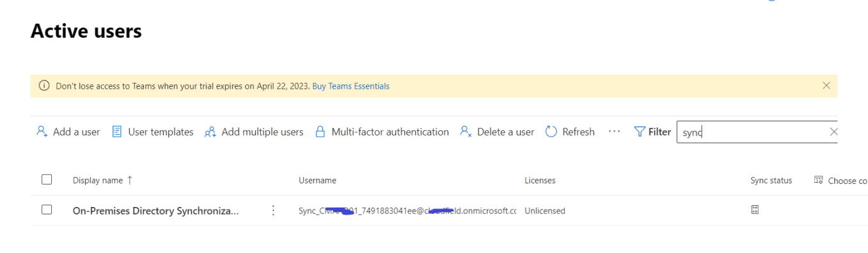Click the Refresh circular arrow icon
Viewport: 868px width, 253px height.
pyautogui.click(x=551, y=132)
